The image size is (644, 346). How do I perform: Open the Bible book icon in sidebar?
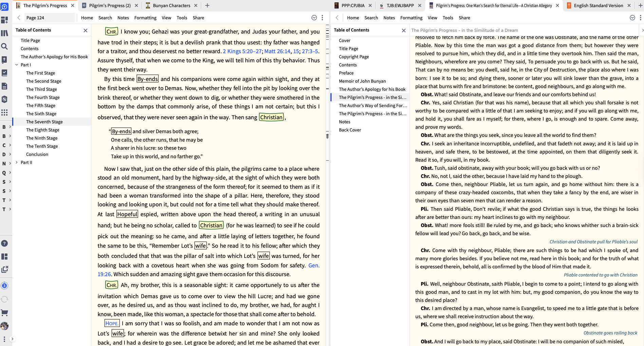pyautogui.click(x=4, y=60)
